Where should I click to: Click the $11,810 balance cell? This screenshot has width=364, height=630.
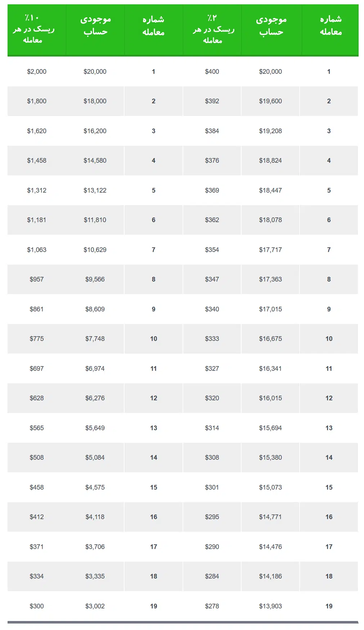pos(95,220)
